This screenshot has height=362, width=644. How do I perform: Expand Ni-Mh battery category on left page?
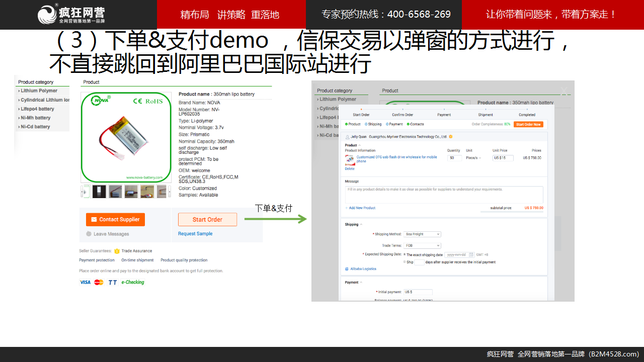coord(34,118)
